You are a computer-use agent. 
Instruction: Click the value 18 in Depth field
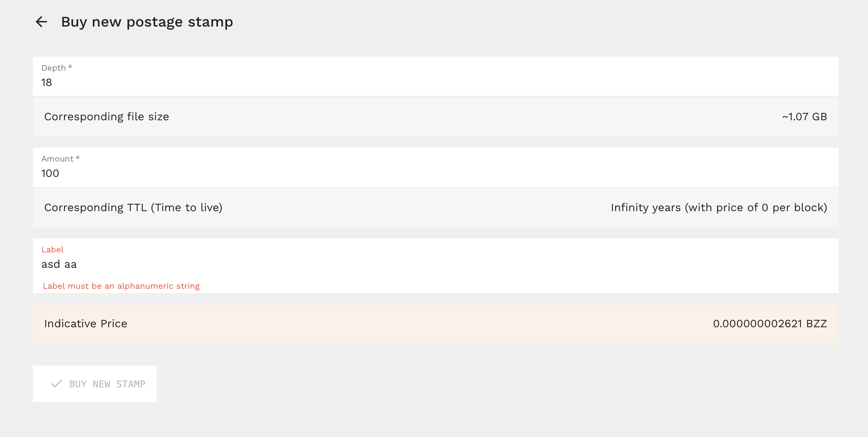[47, 83]
